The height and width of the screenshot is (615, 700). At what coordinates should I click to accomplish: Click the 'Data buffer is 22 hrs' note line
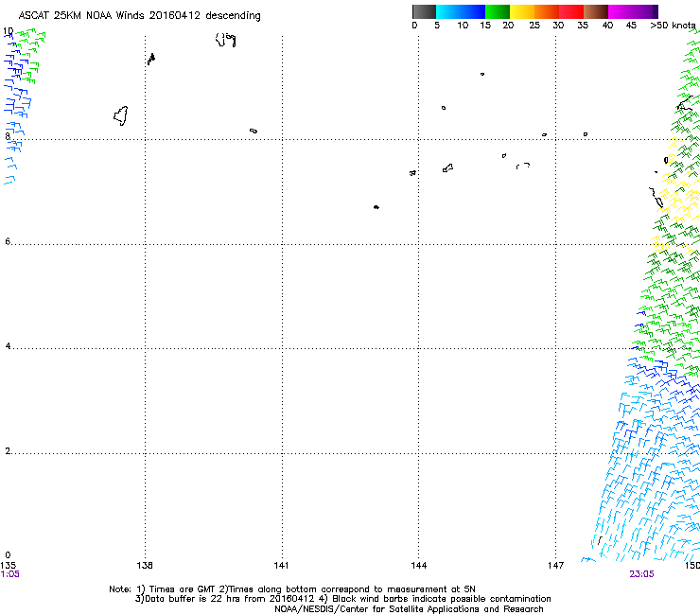tap(342, 599)
